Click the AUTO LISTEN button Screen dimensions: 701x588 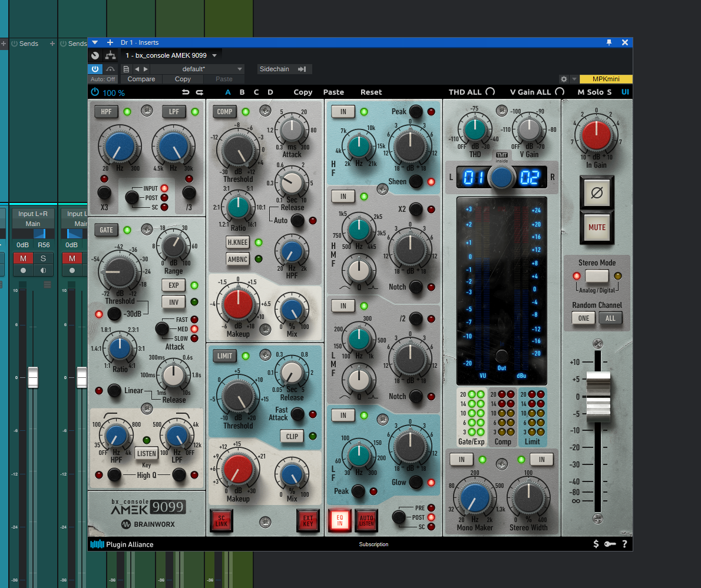coord(366,520)
